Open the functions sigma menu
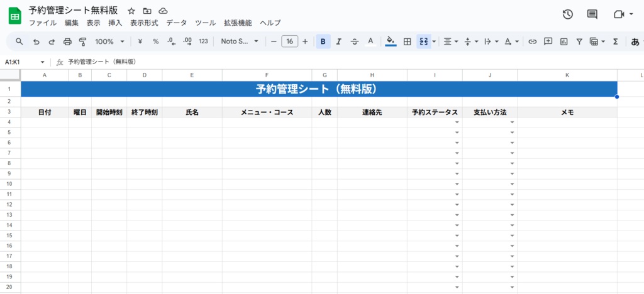 click(615, 41)
